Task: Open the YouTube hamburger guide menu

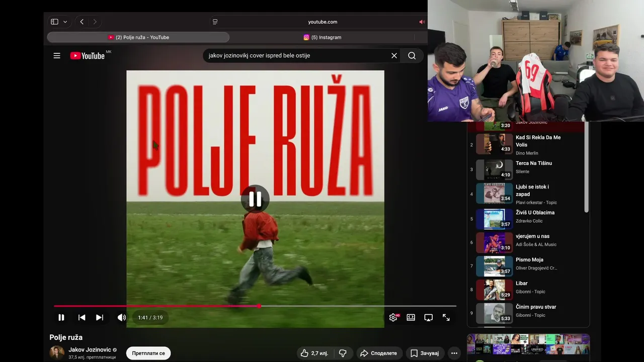Action: (57, 56)
